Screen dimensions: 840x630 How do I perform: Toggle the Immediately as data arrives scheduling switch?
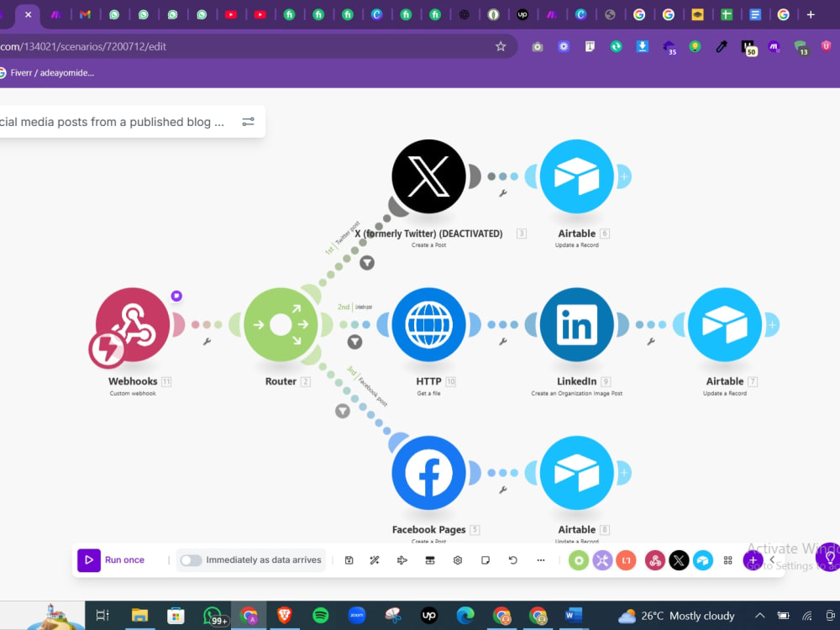point(191,560)
